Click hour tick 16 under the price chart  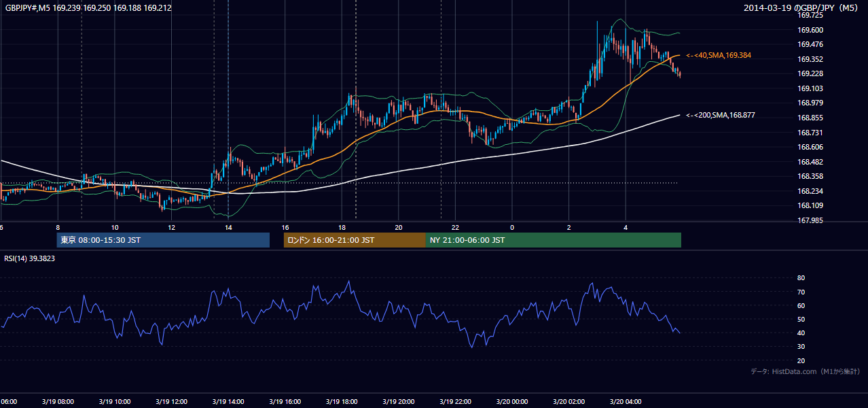point(285,228)
